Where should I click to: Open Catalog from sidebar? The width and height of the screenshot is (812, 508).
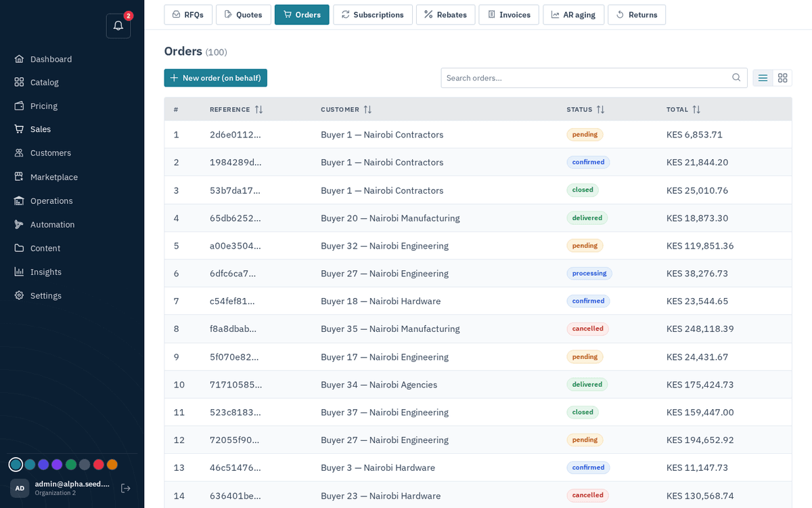tap(45, 82)
